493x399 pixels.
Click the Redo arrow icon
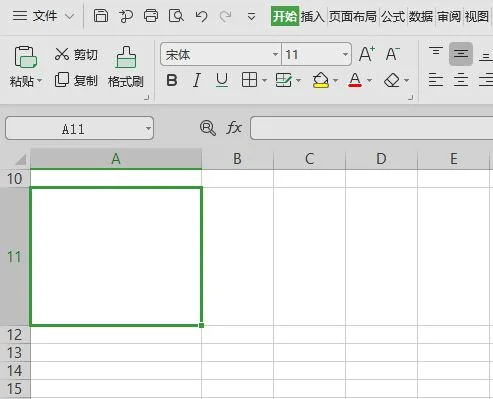[226, 16]
